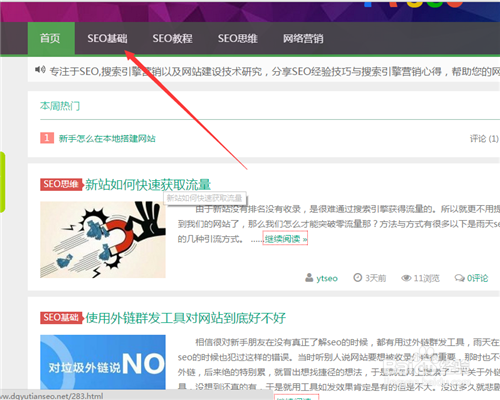Click the number 1 rank badge
The image size is (500, 400).
[47, 138]
